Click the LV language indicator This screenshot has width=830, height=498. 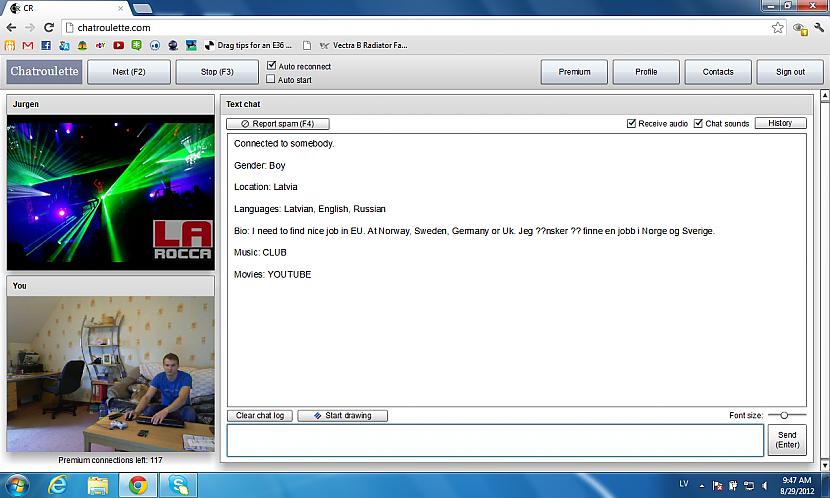(683, 484)
